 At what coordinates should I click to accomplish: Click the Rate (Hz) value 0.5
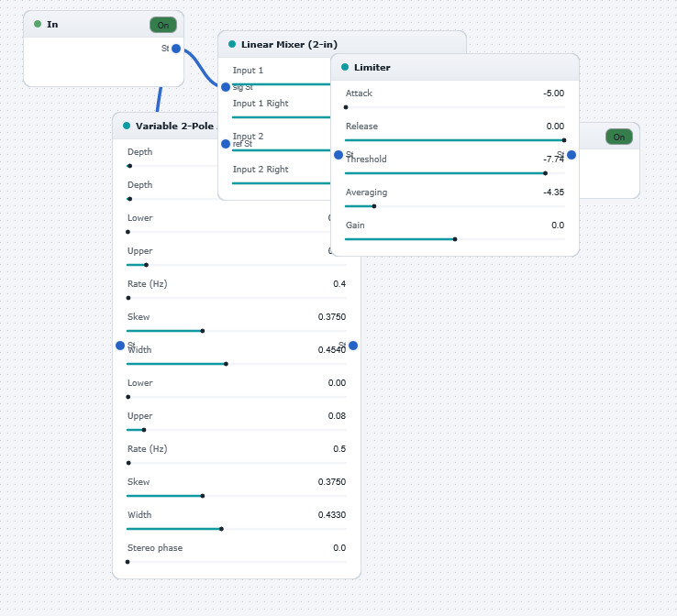click(339, 448)
